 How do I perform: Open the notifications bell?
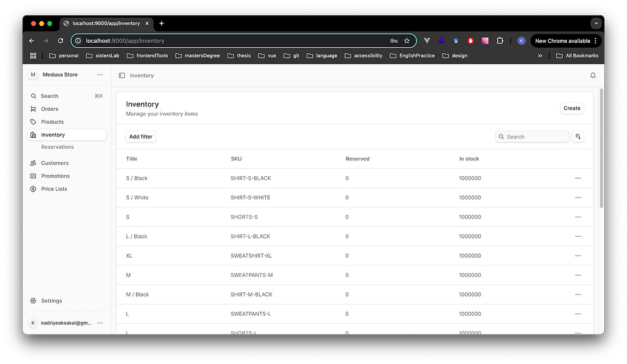point(593,75)
